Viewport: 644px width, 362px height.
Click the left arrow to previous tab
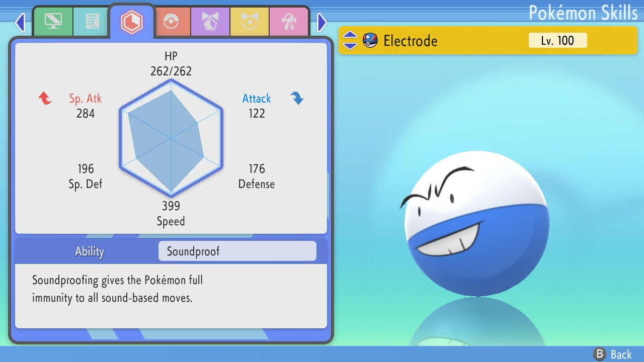(x=20, y=22)
